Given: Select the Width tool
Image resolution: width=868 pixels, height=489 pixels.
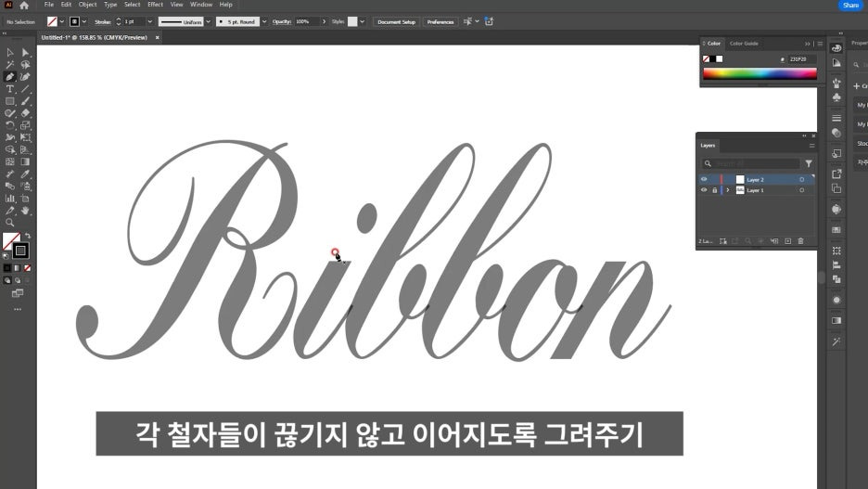Looking at the screenshot, I should pos(10,137).
